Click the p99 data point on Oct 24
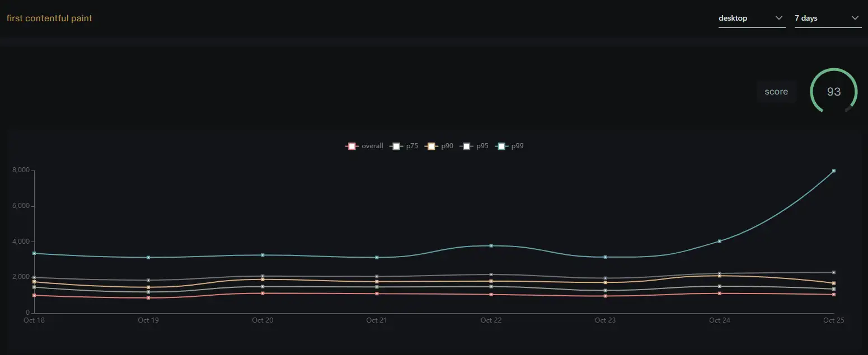Image resolution: width=868 pixels, height=355 pixels. (720, 241)
